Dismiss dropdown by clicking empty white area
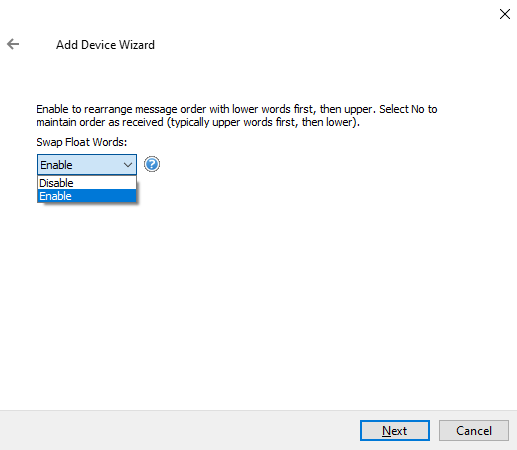The height and width of the screenshot is (450, 517). point(267,283)
